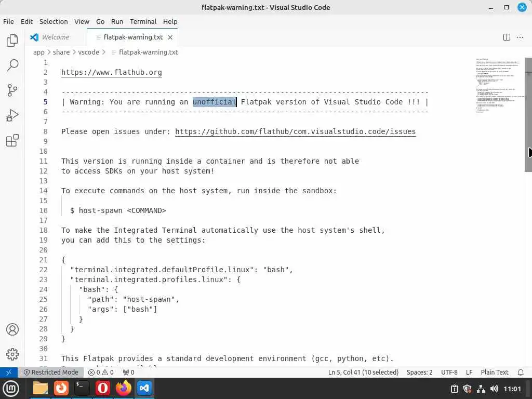Image resolution: width=532 pixels, height=399 pixels.
Task: Follow the GitHub issues link
Action: click(x=295, y=131)
